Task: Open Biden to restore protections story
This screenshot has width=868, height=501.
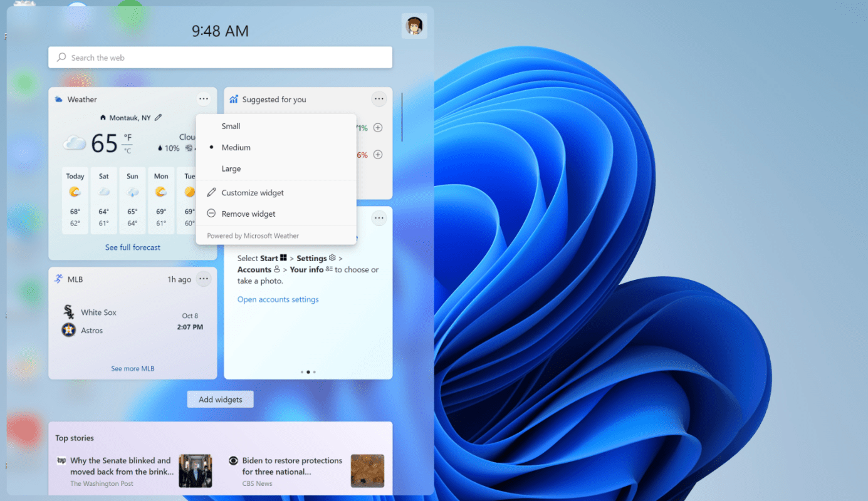Action: pos(292,466)
